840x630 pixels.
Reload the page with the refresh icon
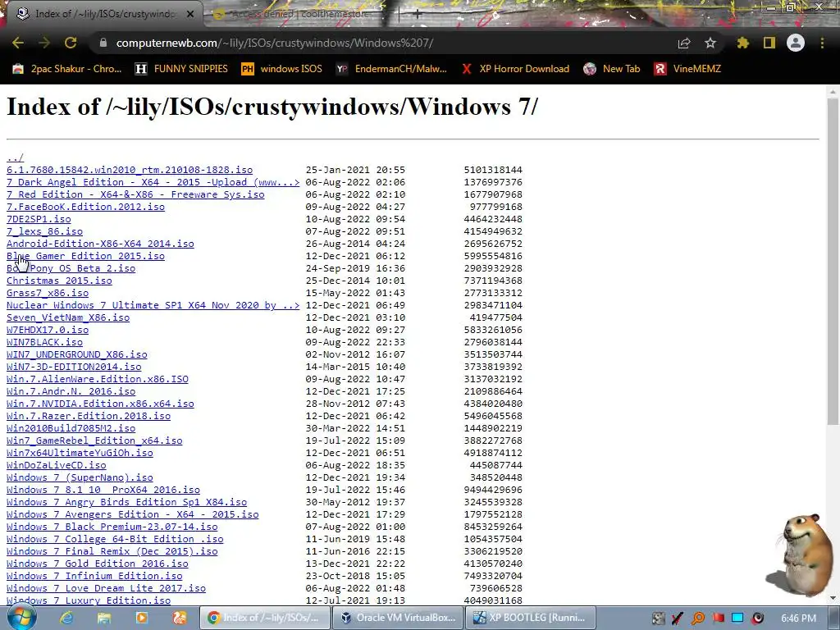pos(71,43)
